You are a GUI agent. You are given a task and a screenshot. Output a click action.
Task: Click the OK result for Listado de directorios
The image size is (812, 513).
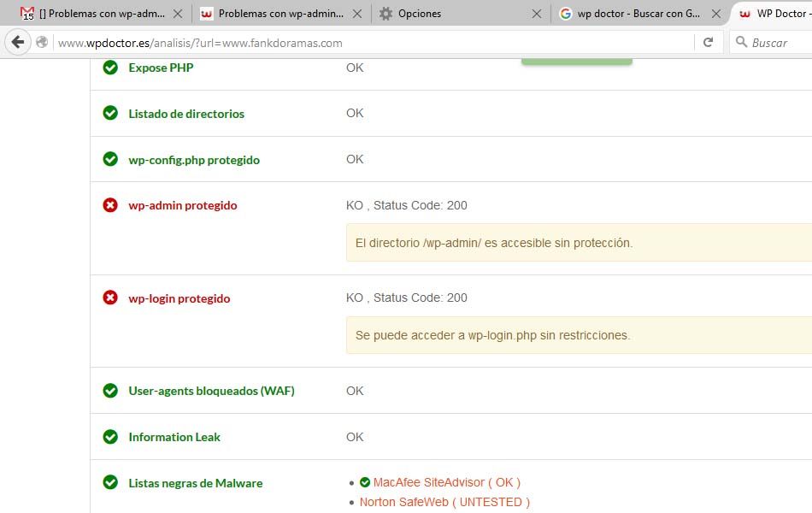coord(355,113)
